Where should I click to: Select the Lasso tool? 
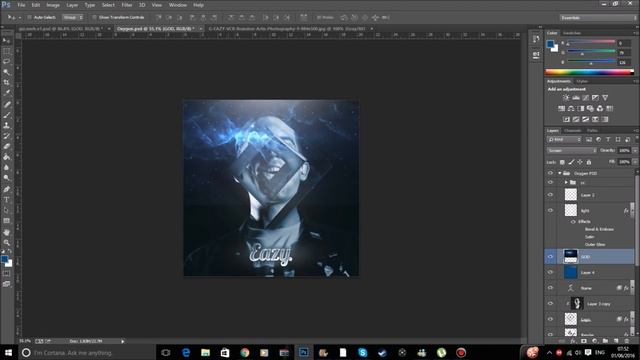[6, 61]
